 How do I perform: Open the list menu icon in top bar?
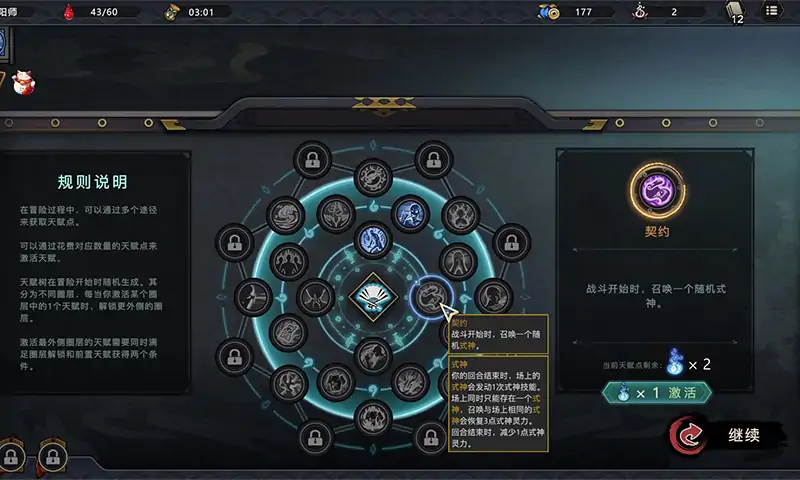point(771,11)
